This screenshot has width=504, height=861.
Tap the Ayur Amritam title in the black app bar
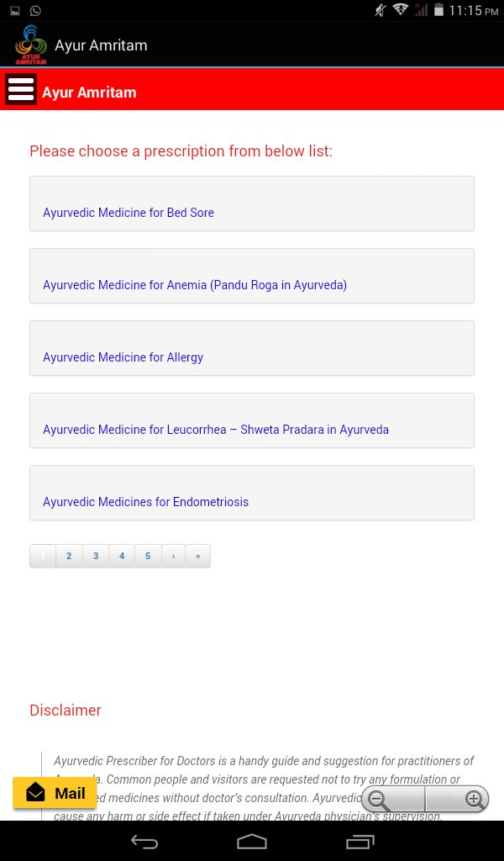[x=101, y=45]
